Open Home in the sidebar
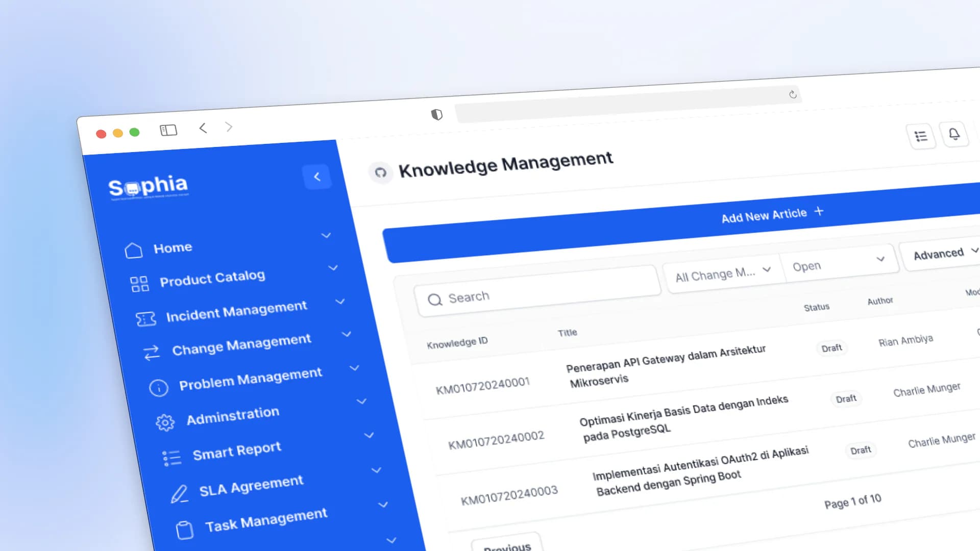The image size is (980, 551). [173, 248]
